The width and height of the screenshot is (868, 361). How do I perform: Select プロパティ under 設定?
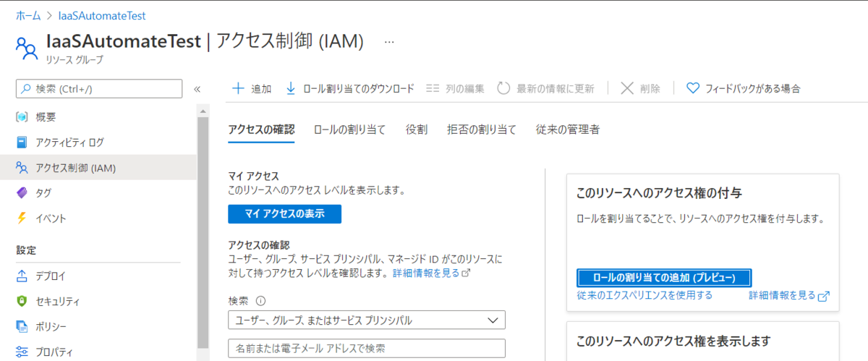point(98,352)
